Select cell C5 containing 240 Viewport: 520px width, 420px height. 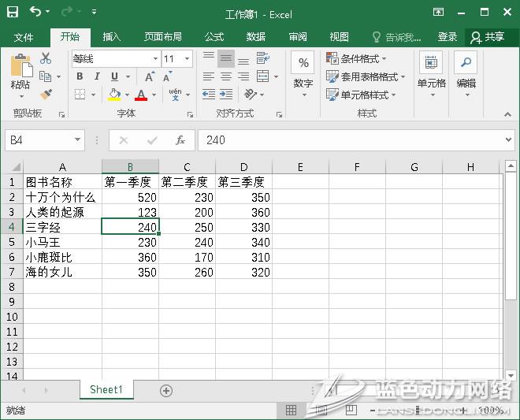tap(187, 242)
